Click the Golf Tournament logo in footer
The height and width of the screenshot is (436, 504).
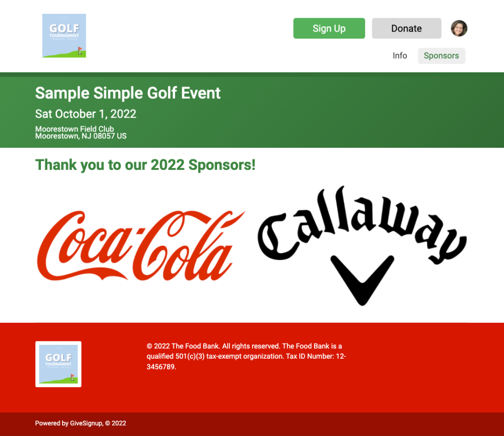coord(58,364)
